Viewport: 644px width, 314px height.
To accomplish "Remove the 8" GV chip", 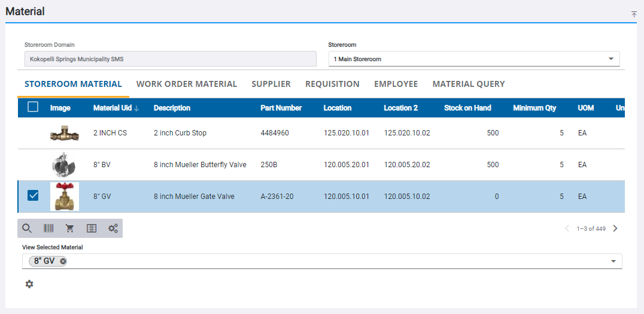I will pos(62,261).
